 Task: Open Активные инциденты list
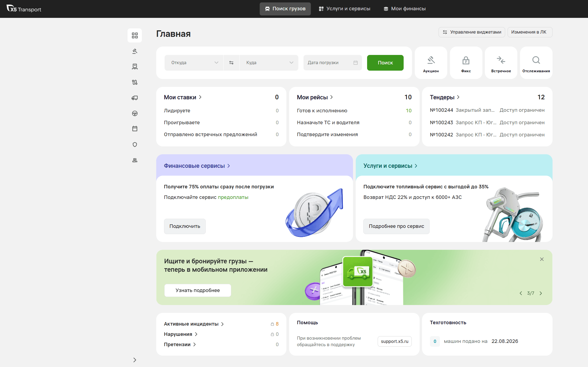tap(194, 324)
